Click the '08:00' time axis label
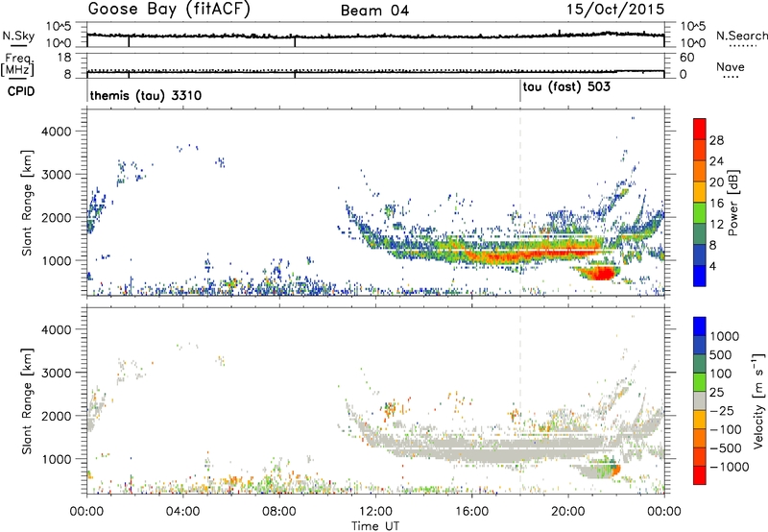Viewport: 768px width, 532px height. point(279,512)
